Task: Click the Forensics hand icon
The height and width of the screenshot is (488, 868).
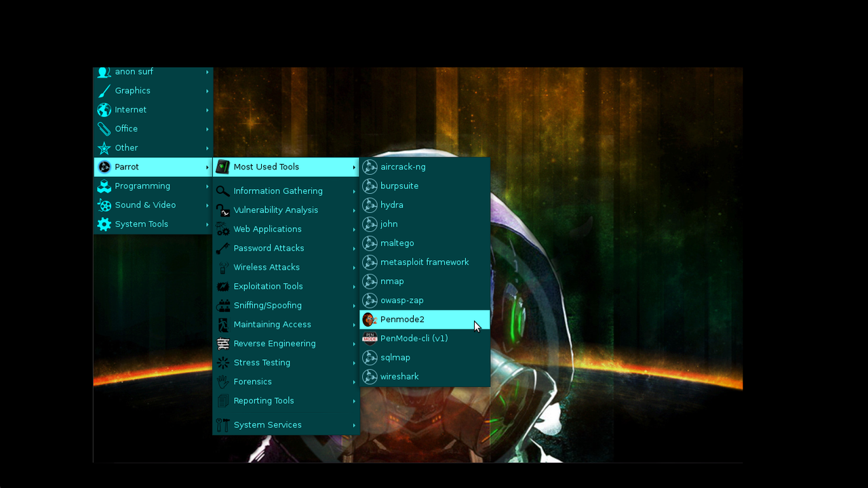Action: [x=222, y=382]
